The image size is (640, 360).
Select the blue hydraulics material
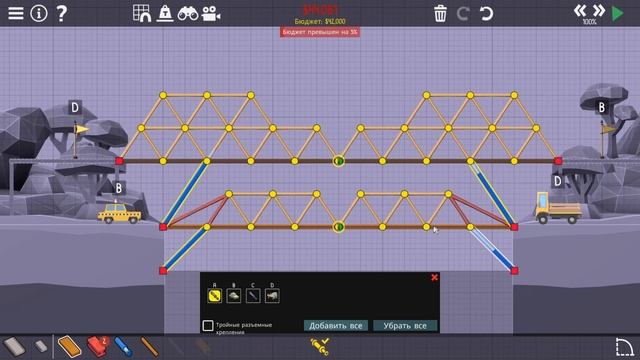pos(123,347)
